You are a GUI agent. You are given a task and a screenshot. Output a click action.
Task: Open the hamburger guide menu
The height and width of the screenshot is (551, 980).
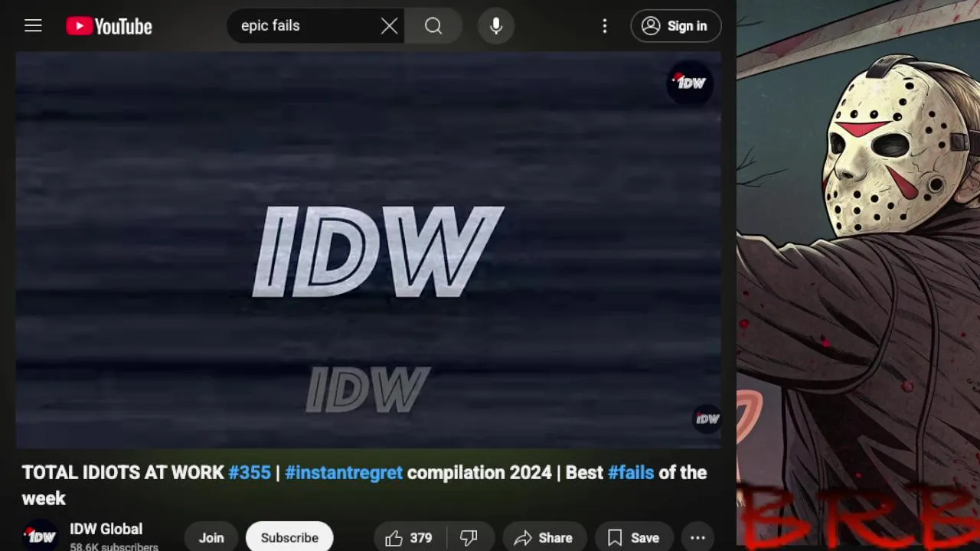[33, 26]
